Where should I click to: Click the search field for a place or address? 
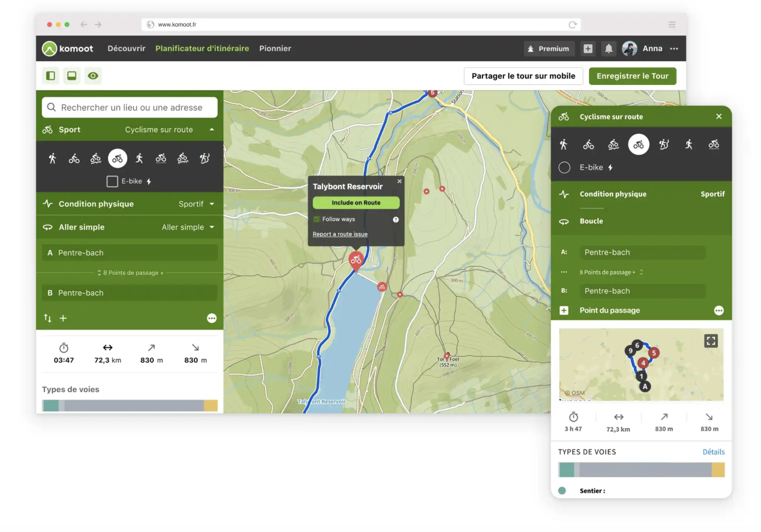(x=129, y=107)
